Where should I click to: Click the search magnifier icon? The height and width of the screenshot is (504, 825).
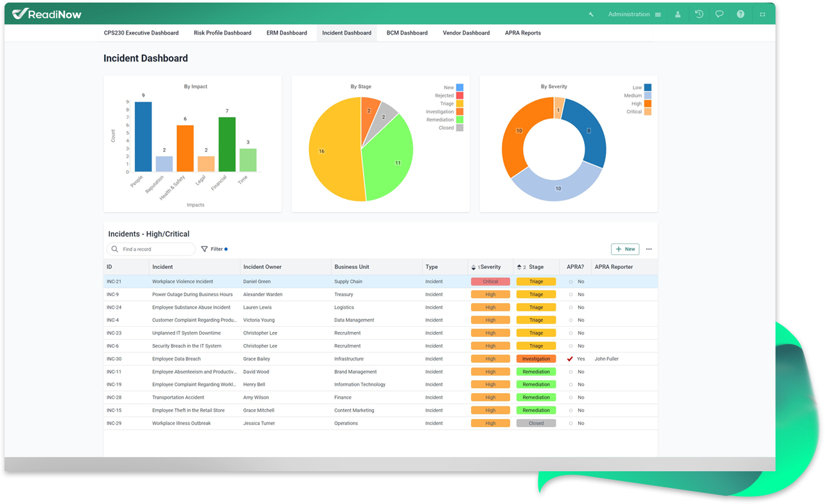(x=115, y=249)
